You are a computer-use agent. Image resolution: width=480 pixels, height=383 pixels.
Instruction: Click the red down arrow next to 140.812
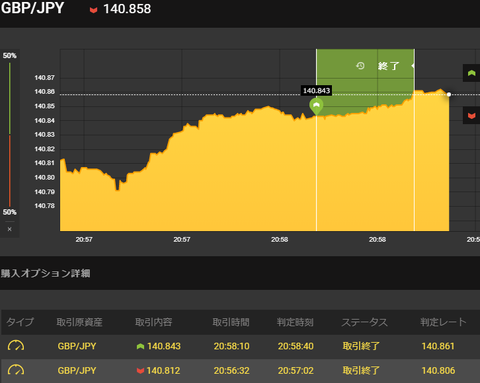140,371
